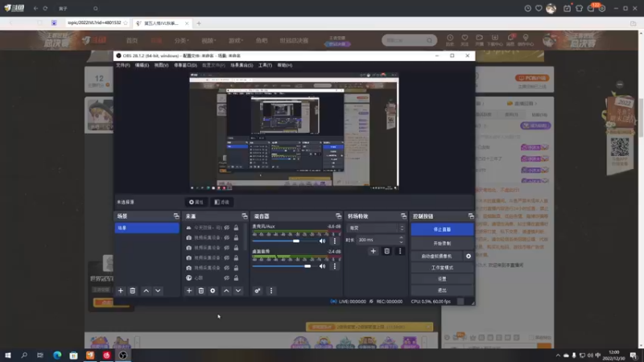Viewport: 644px width, 362px height.
Task: Float the 场景 dock panel
Action: tap(176, 216)
